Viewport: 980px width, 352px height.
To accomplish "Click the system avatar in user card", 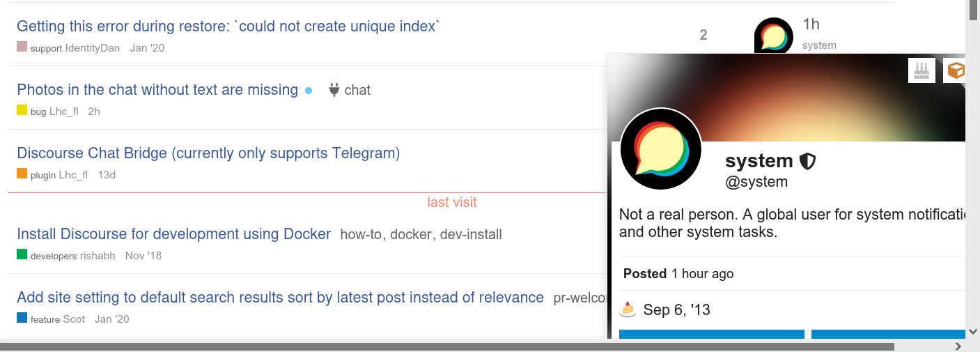I will pos(660,148).
